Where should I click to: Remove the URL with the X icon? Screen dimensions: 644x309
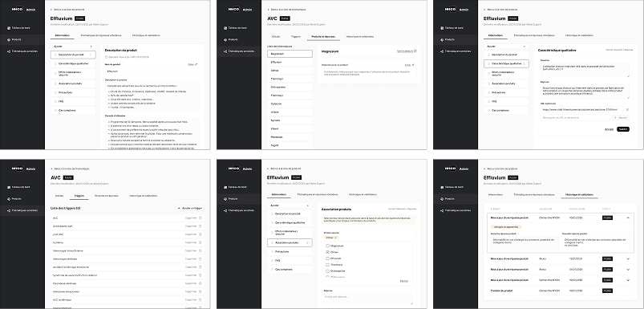point(627,110)
